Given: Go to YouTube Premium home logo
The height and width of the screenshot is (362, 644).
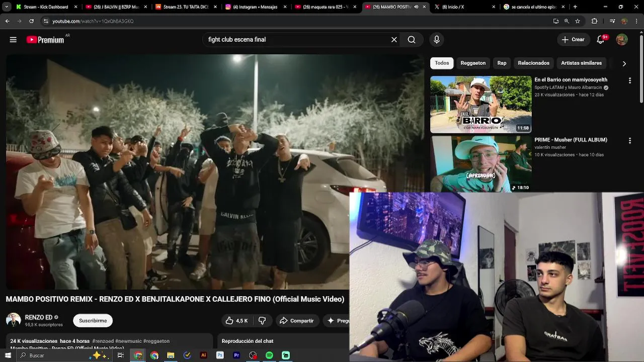Looking at the screenshot, I should [x=45, y=40].
